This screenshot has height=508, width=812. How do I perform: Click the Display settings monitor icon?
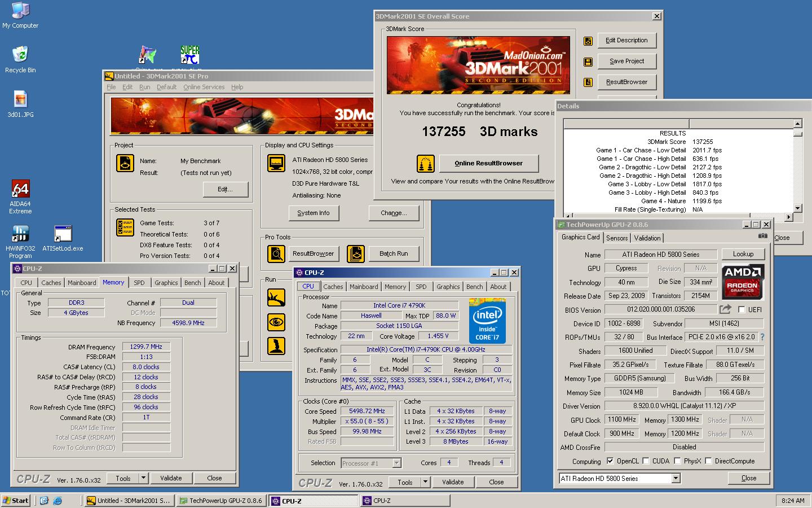[x=276, y=163]
